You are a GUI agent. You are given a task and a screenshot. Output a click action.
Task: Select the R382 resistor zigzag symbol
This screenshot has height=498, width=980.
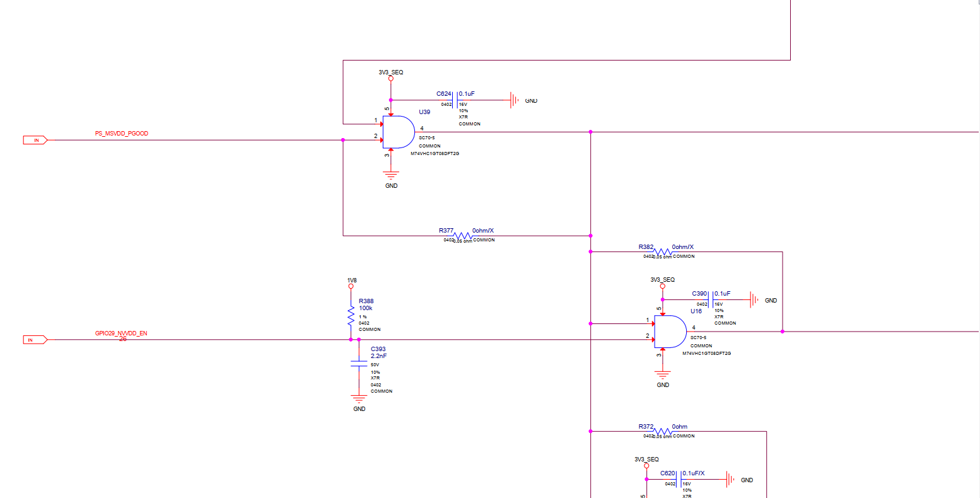(x=662, y=252)
